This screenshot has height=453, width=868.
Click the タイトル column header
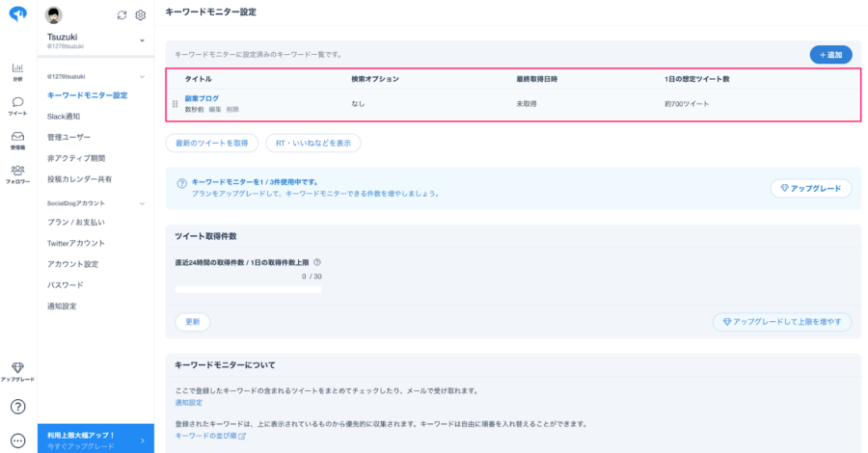click(x=198, y=79)
